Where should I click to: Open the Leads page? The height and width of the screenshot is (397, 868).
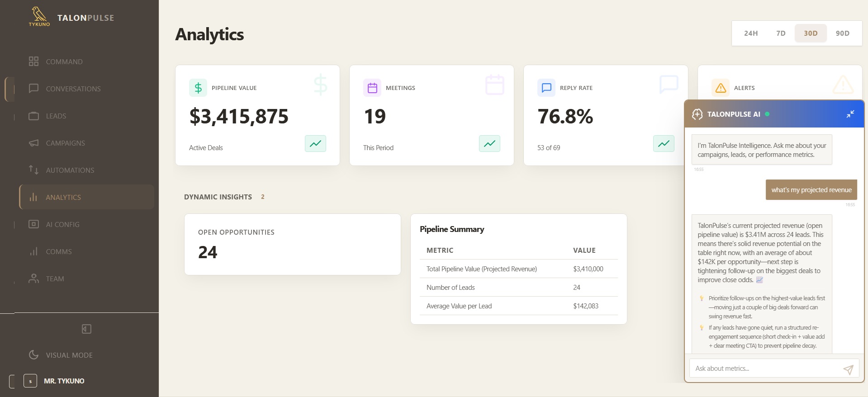point(56,116)
